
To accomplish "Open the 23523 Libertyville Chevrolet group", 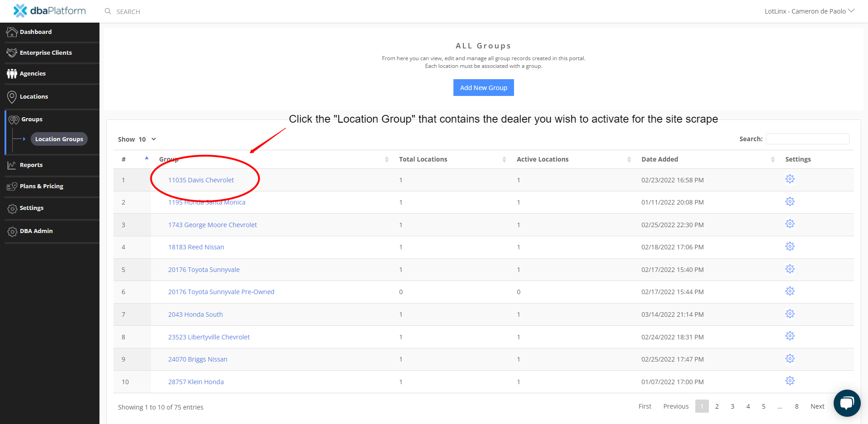I will (209, 337).
